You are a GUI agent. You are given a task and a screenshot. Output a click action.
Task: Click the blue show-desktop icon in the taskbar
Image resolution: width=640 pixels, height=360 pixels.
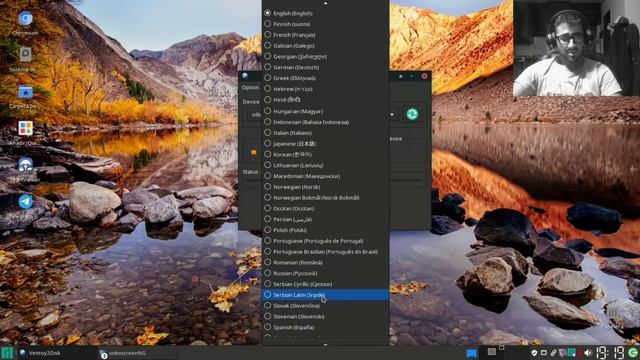[x=471, y=353]
